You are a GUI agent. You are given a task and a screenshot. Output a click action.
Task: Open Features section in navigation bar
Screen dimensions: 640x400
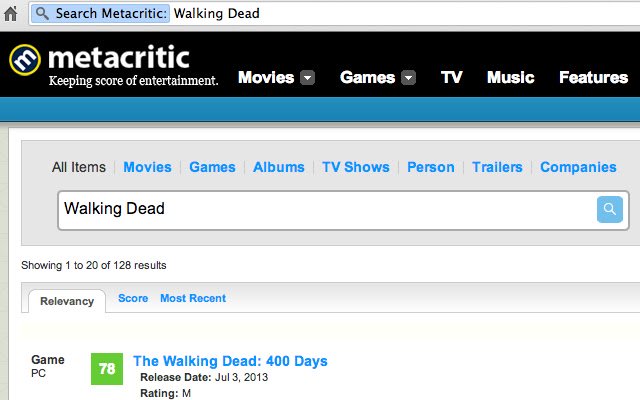click(x=593, y=77)
